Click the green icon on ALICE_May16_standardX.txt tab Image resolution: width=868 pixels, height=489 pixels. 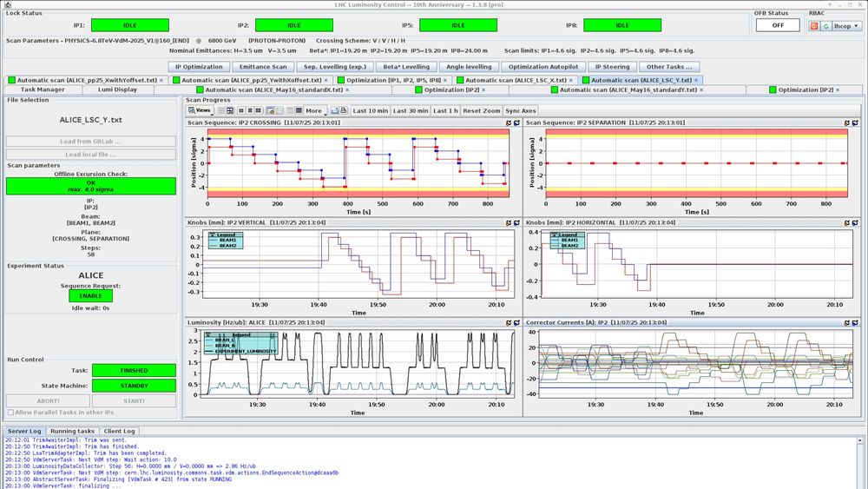point(200,89)
